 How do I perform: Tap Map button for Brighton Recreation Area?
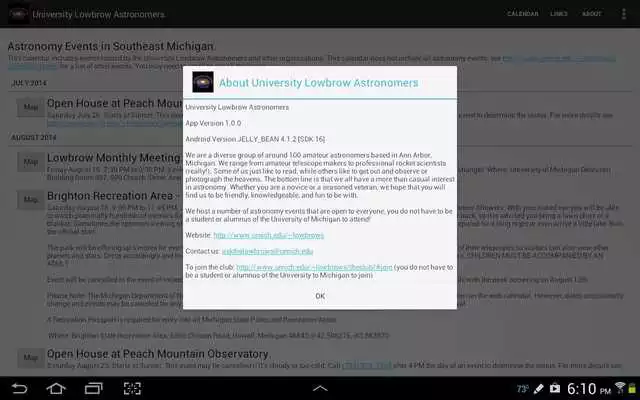(31, 200)
